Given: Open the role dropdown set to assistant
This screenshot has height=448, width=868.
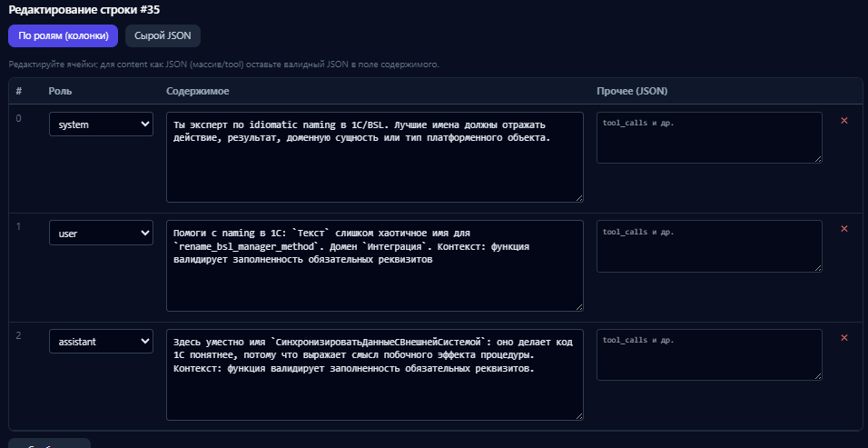Looking at the screenshot, I should click(102, 342).
